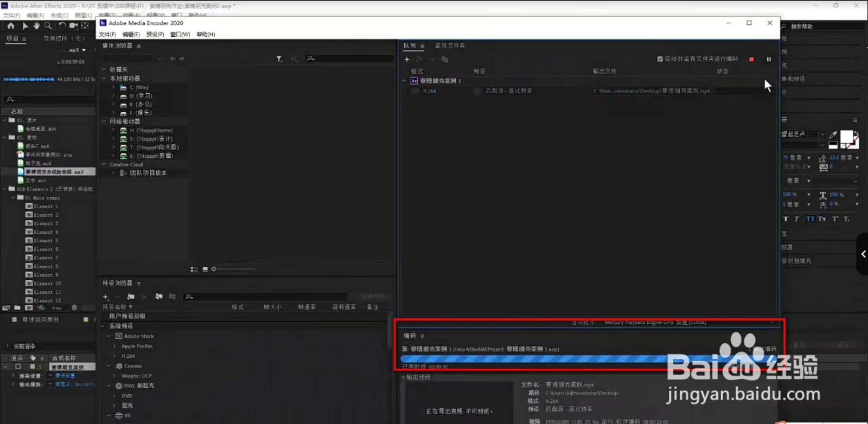Click the trash icon in AE Project panel

pos(75,307)
